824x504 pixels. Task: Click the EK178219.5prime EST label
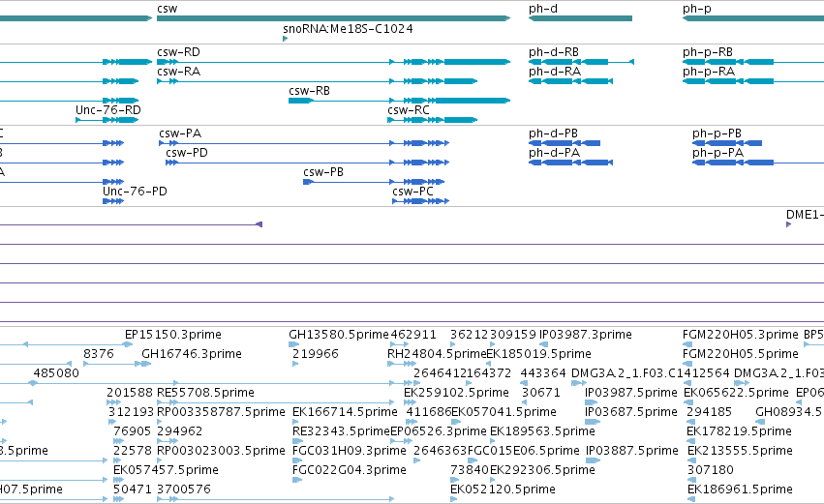coord(739,431)
